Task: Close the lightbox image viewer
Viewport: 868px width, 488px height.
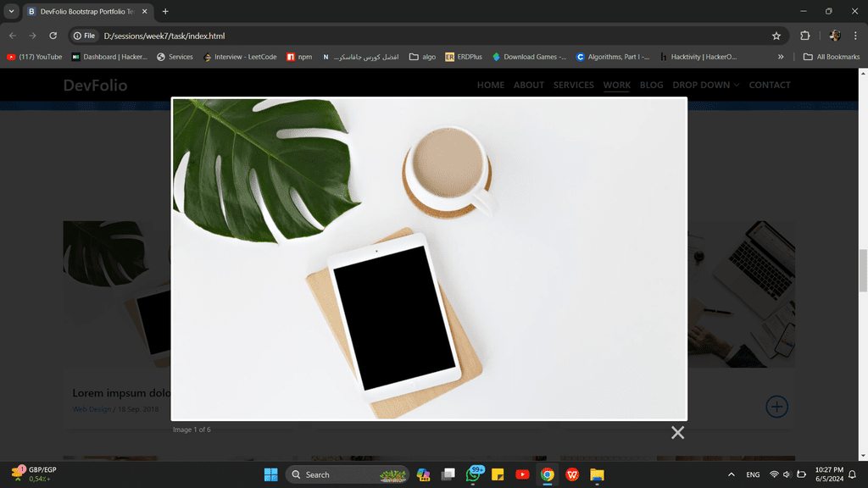Action: pyautogui.click(x=677, y=433)
